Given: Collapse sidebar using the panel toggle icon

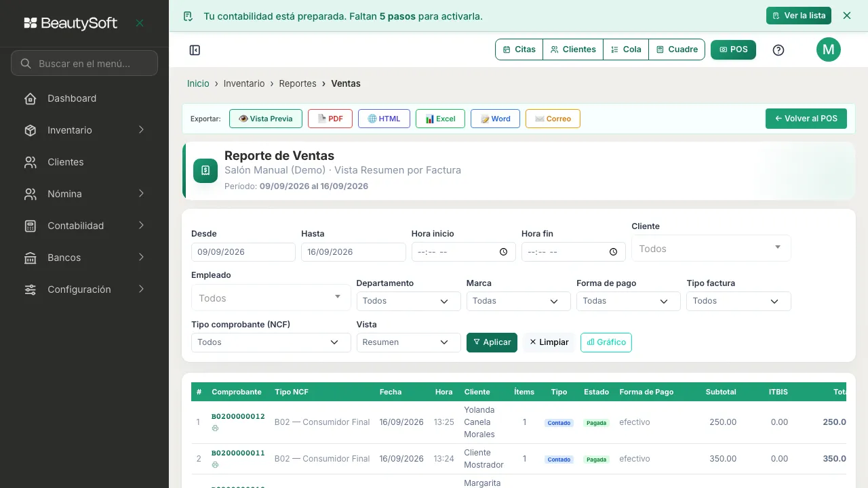Looking at the screenshot, I should tap(195, 50).
